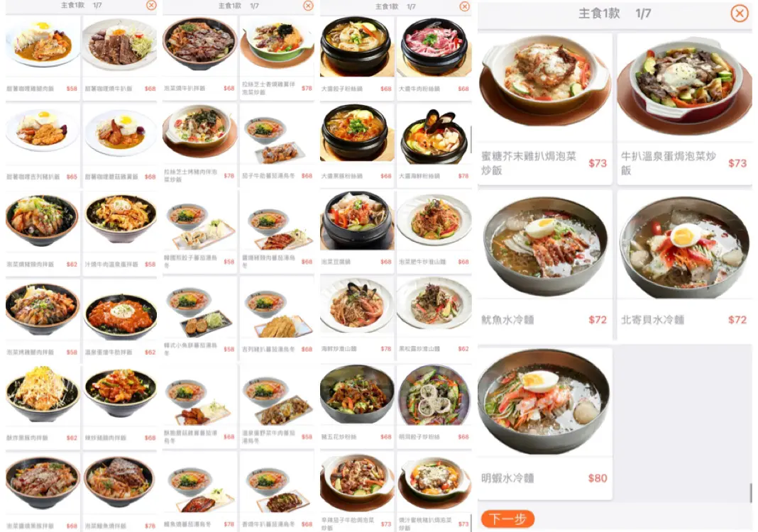The image size is (758, 532).
Task: Pick the 甜薯咖哩燒牛扒飯 dish
Action: 120,57
